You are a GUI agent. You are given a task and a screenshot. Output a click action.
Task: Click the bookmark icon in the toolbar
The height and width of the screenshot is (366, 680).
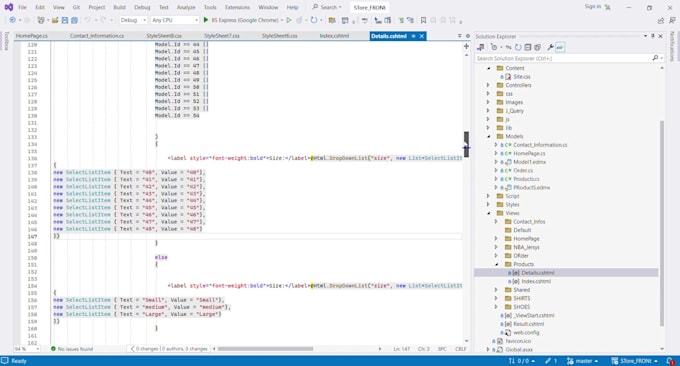coord(423,20)
